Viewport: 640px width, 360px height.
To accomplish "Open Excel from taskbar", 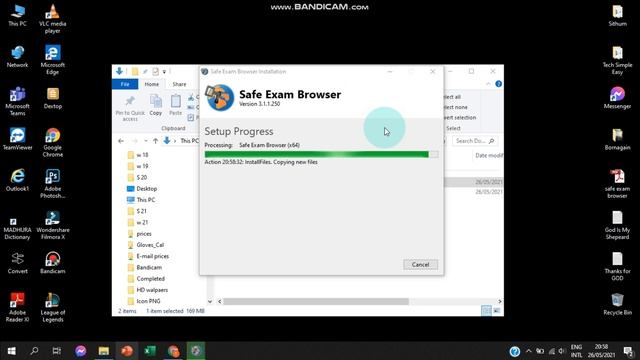I will (x=150, y=351).
